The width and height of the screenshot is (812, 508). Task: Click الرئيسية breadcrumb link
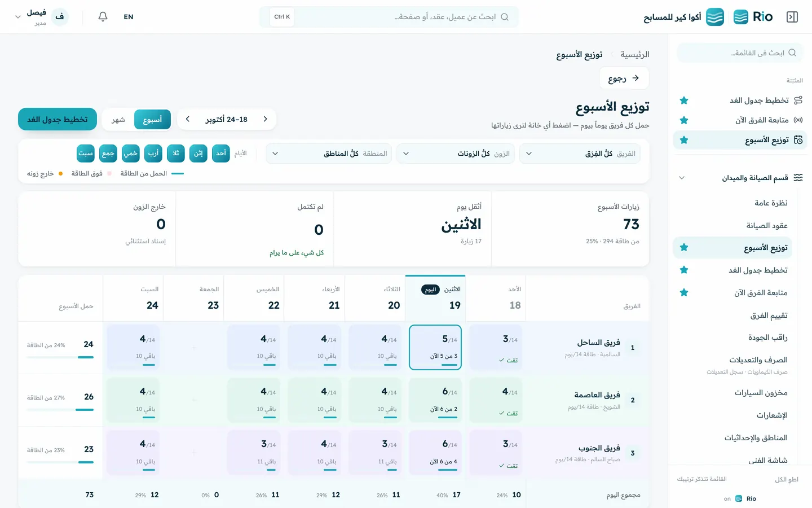click(x=635, y=54)
